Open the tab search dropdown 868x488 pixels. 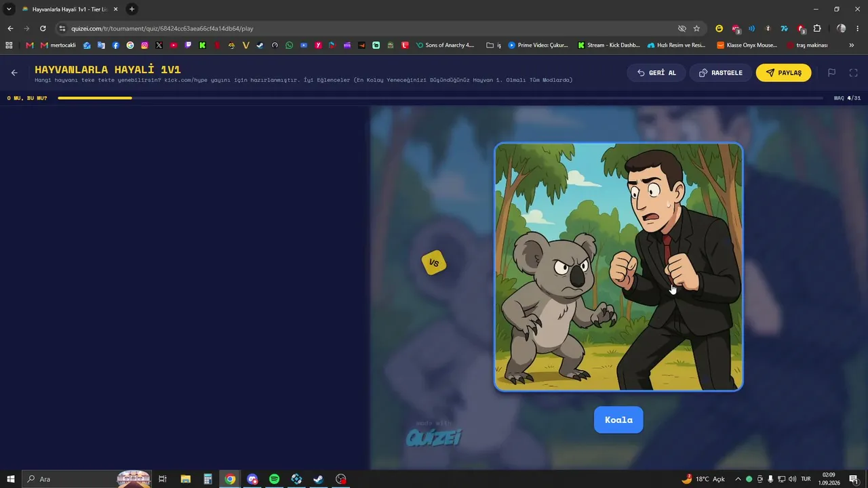pyautogui.click(x=9, y=9)
